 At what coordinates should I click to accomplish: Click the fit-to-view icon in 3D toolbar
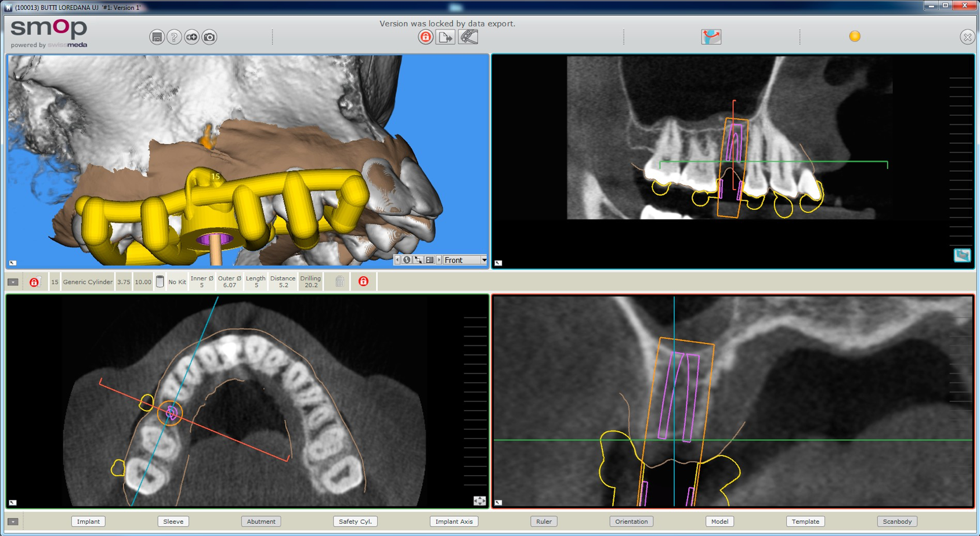(418, 260)
